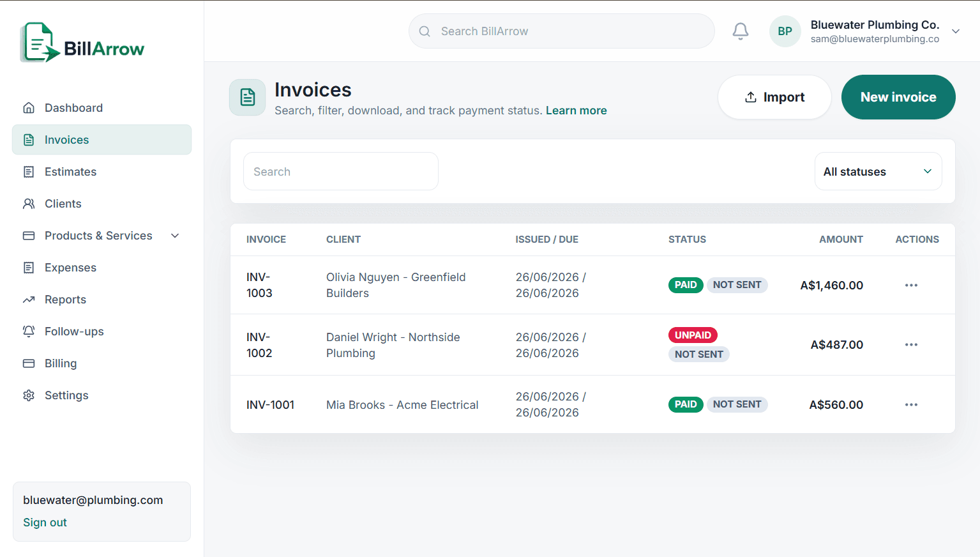This screenshot has height=557, width=980.
Task: Open Clients section
Action: pyautogui.click(x=102, y=204)
